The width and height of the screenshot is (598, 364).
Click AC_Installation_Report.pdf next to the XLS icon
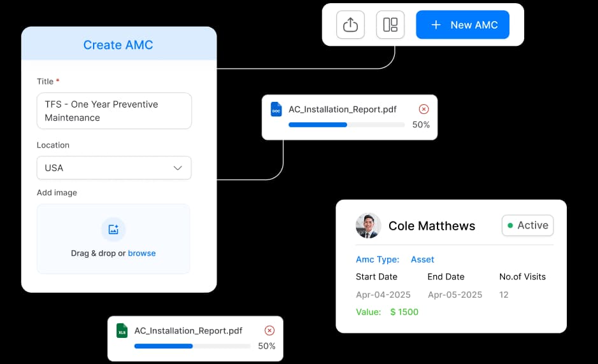pyautogui.click(x=188, y=331)
